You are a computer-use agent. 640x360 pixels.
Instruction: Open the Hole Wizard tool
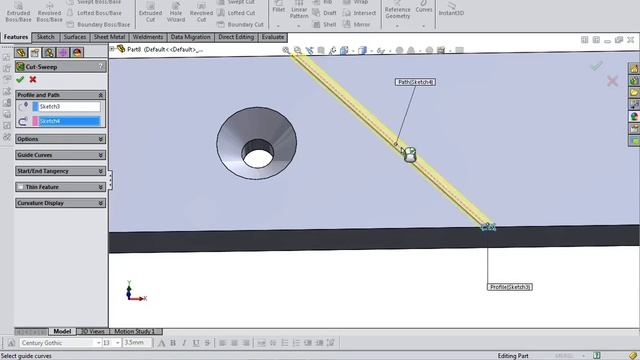pyautogui.click(x=176, y=12)
